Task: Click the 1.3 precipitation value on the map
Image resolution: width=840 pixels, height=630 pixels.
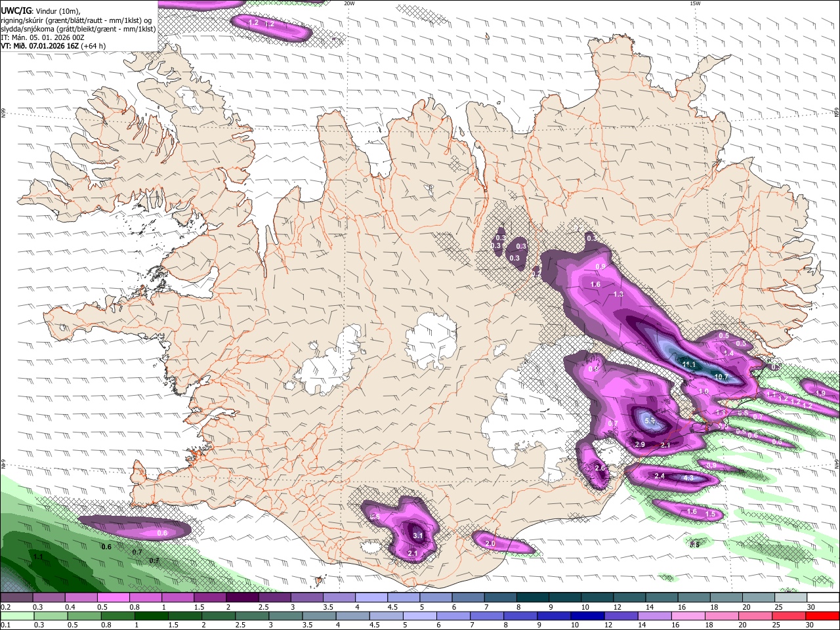Action: pos(618,294)
